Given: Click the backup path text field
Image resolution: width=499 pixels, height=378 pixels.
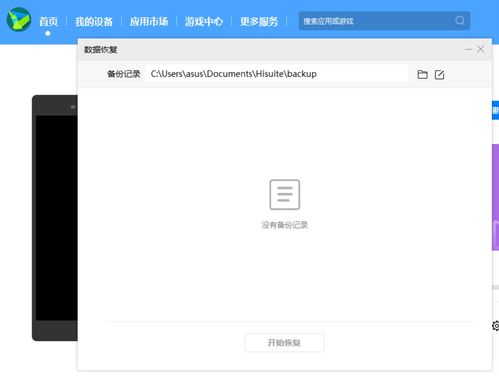Looking at the screenshot, I should point(277,74).
